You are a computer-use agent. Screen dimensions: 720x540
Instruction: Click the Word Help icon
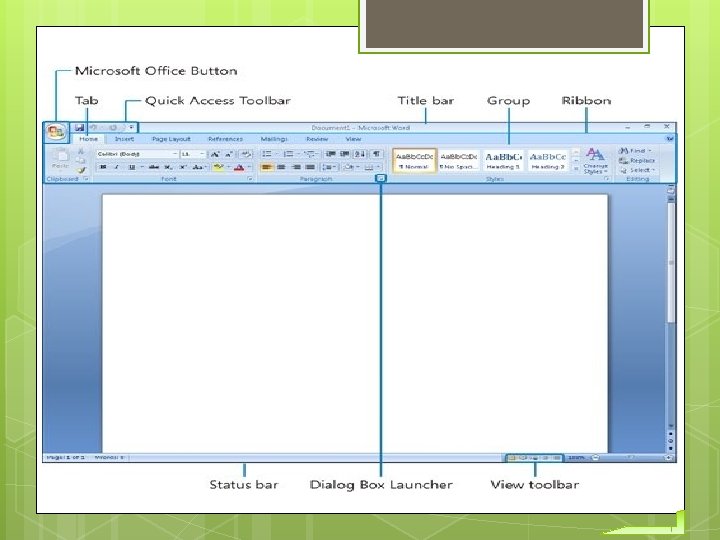(669, 139)
